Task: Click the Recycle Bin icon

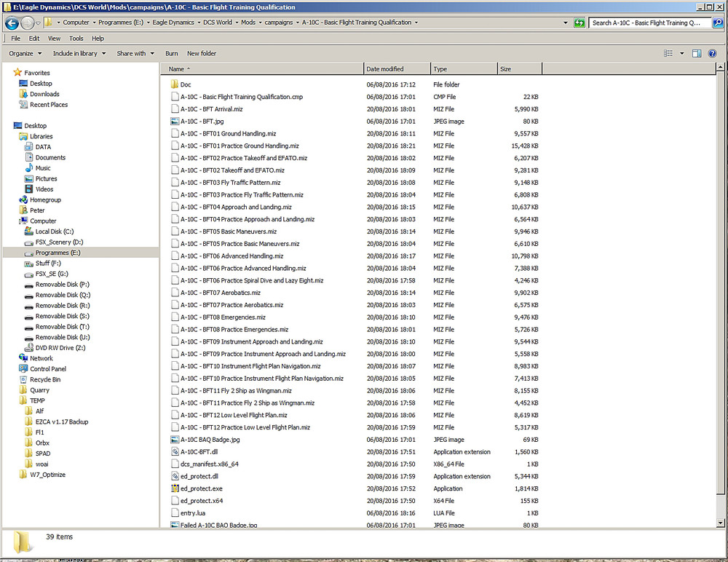Action: pyautogui.click(x=23, y=379)
